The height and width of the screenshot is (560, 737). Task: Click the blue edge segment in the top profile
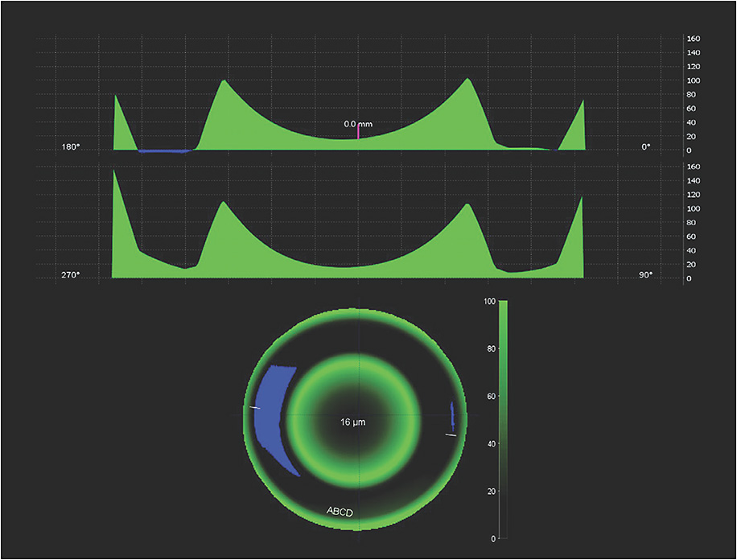click(x=165, y=150)
